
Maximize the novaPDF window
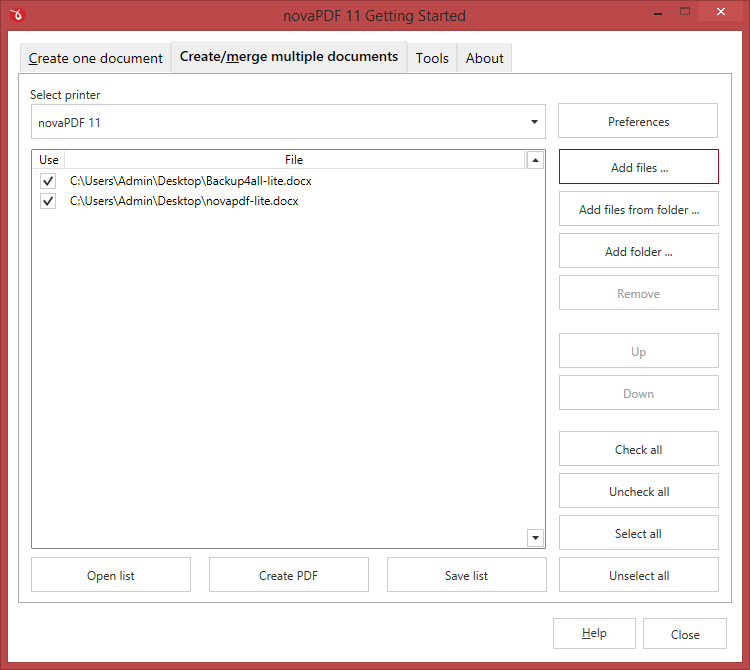click(685, 12)
